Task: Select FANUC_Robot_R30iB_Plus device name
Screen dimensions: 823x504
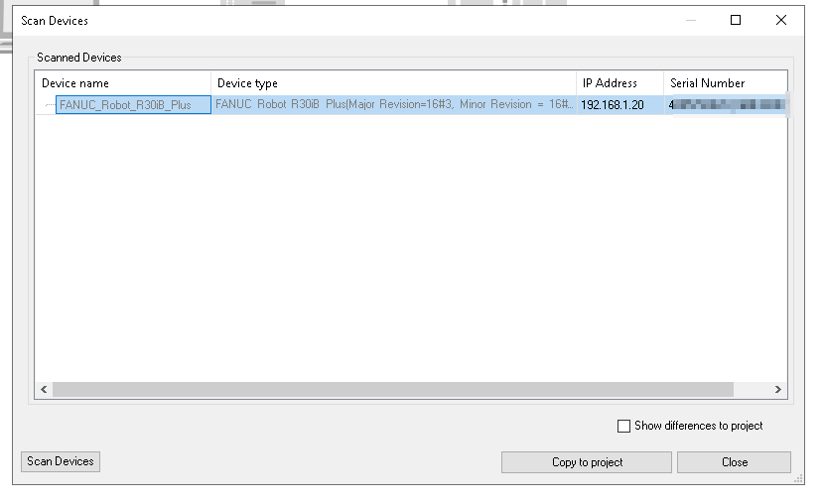Action: (x=133, y=105)
